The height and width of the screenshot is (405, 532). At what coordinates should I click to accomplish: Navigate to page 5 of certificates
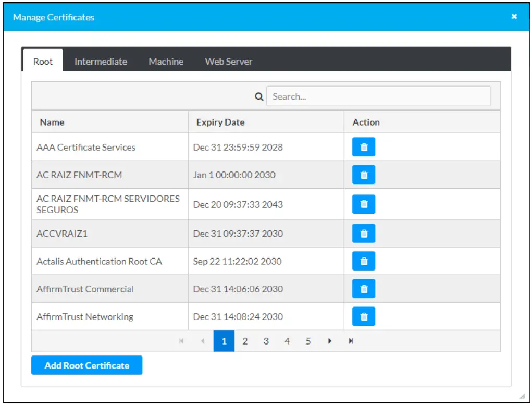(308, 341)
